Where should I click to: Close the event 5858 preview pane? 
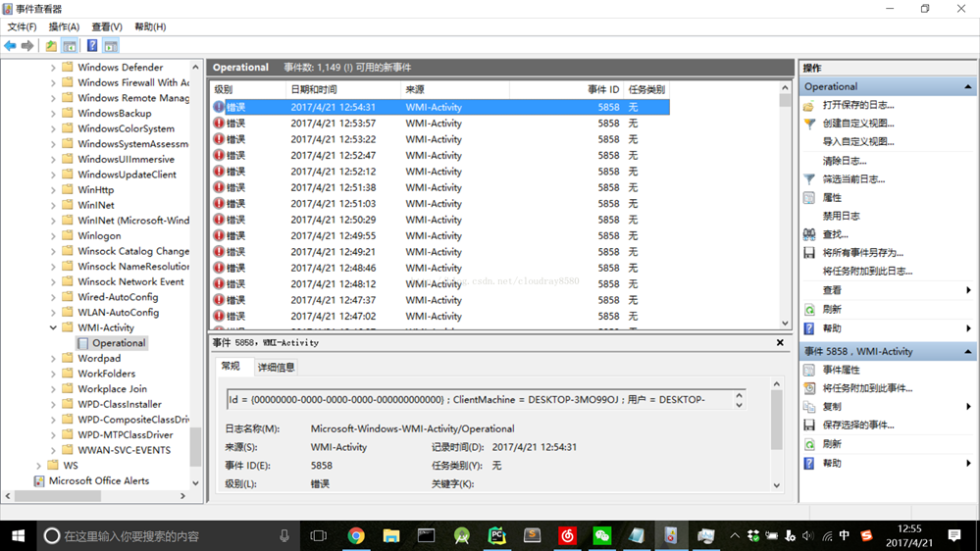click(780, 343)
